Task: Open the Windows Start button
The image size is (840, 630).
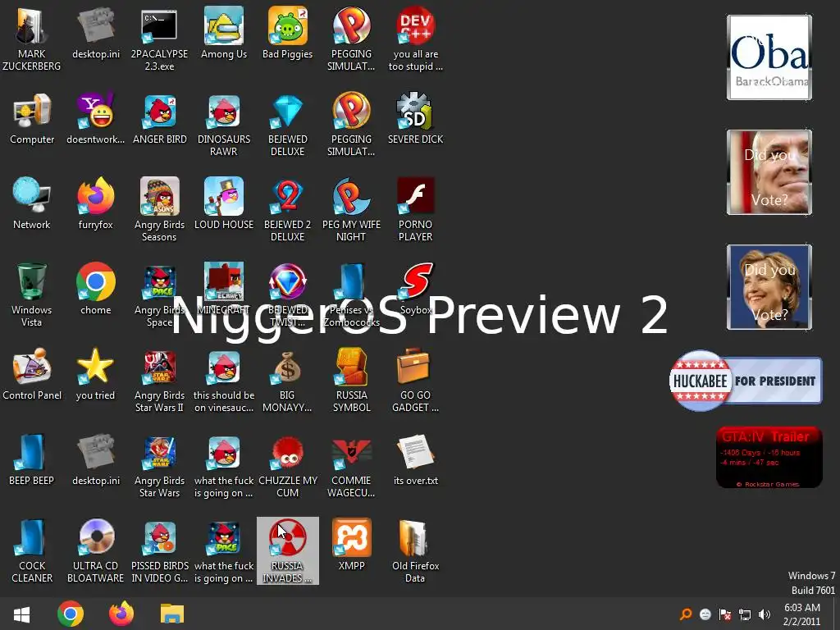Action: (x=21, y=614)
